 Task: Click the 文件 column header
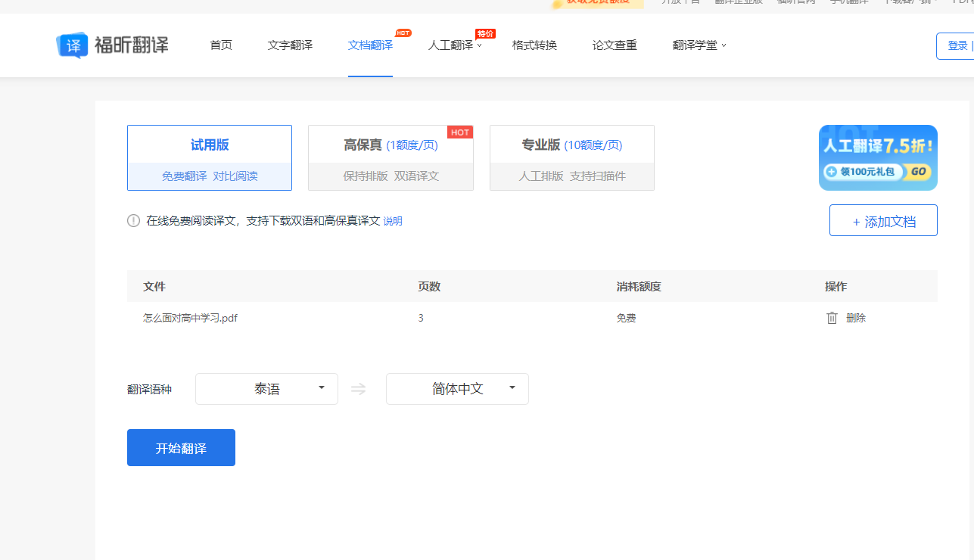pos(154,287)
